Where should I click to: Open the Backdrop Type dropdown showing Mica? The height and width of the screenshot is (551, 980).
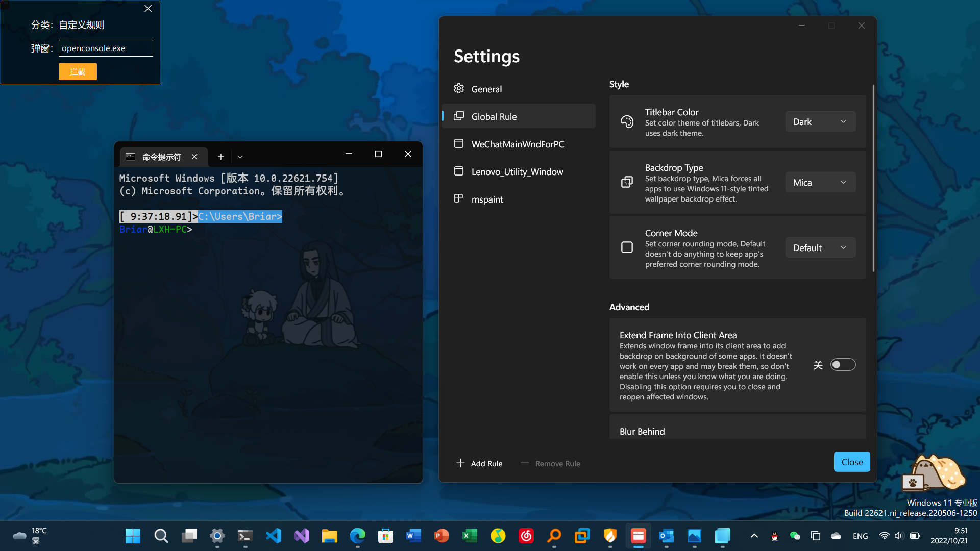coord(820,182)
